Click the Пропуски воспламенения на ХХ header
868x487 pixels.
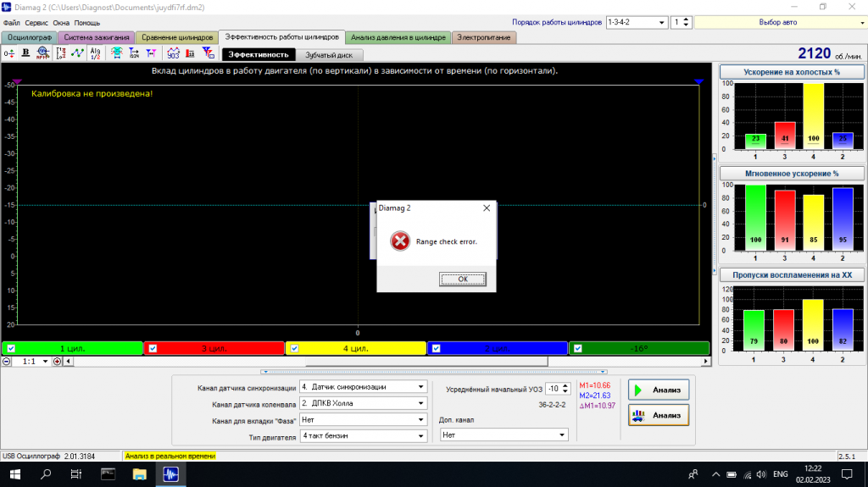pos(792,274)
